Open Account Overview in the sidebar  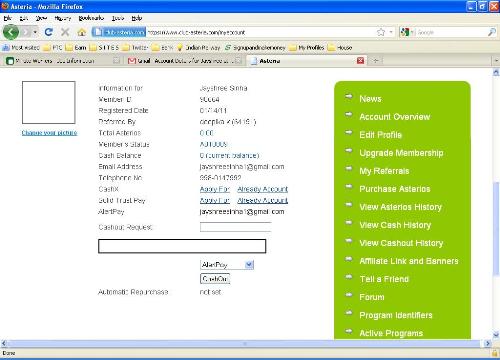(395, 117)
